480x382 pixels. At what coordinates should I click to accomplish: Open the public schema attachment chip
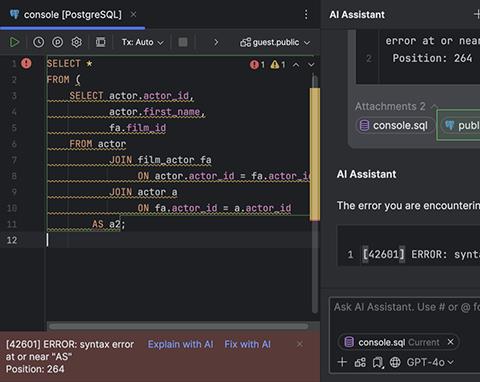click(461, 126)
